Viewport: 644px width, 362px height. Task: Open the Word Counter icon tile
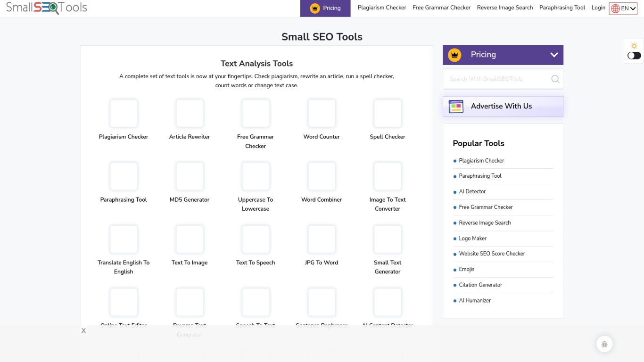tap(322, 113)
